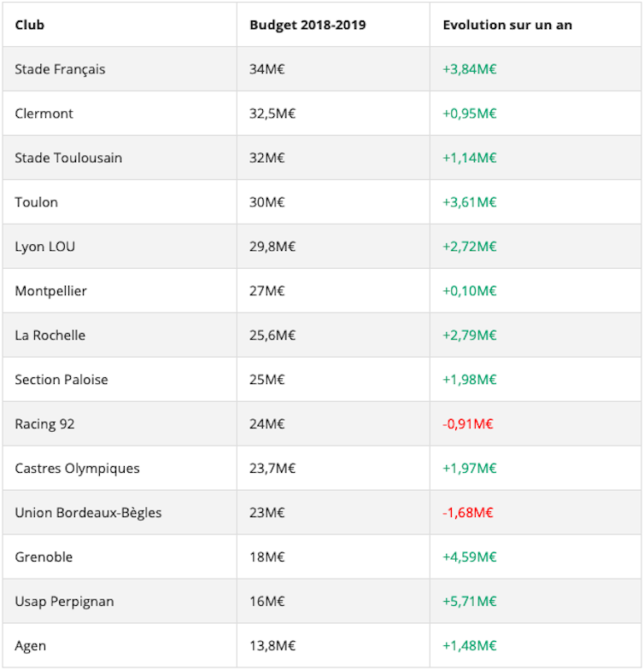Viewport: 644px width, 670px height.
Task: Click Stade Français' +3,84M€ evolution value
Action: (470, 69)
